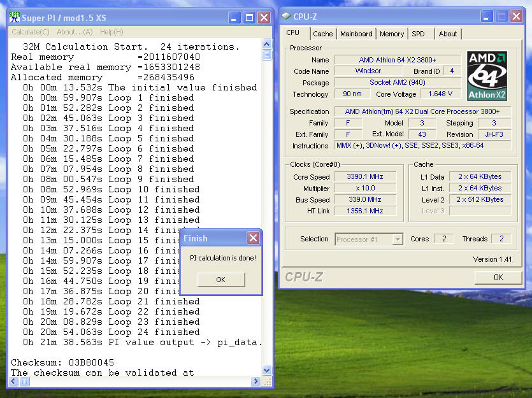Click the horizontal scrollbar right arrow in Super PI

[x=256, y=381]
